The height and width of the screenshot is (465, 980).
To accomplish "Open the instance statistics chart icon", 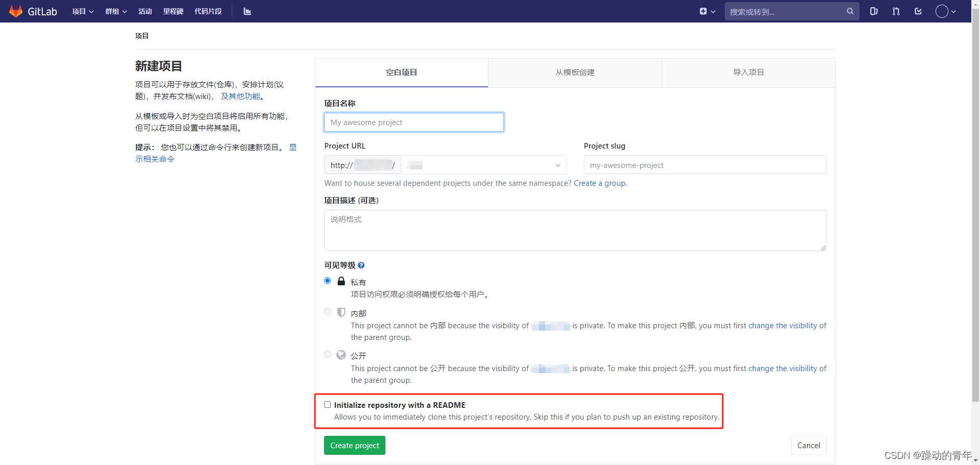I will pos(247,11).
